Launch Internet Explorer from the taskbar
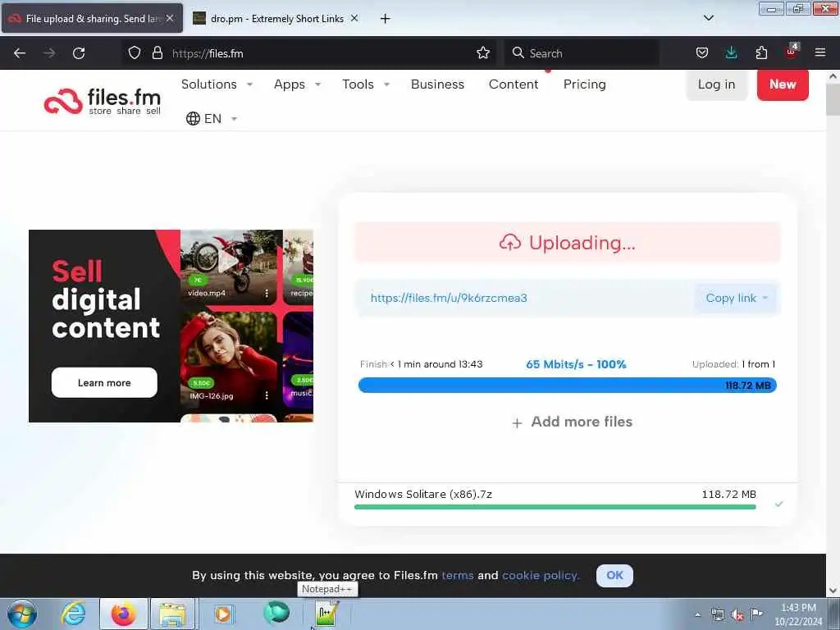The width and height of the screenshot is (840, 630). [x=73, y=614]
